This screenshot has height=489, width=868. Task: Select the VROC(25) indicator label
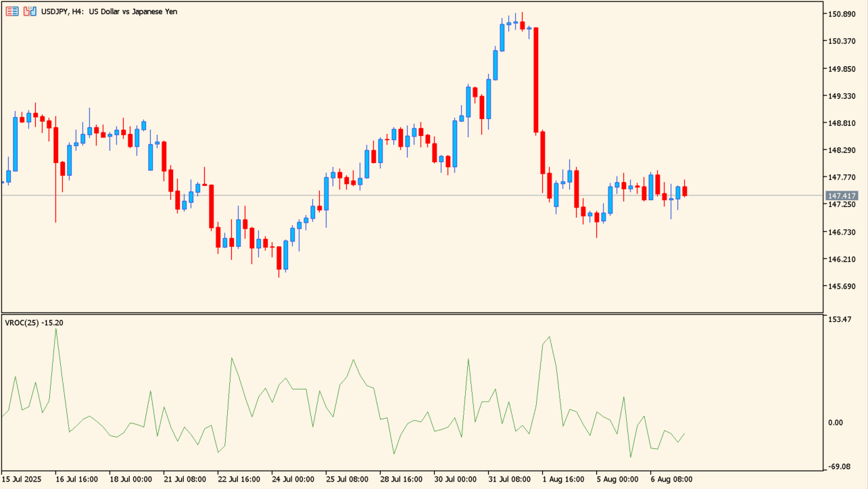pos(34,323)
